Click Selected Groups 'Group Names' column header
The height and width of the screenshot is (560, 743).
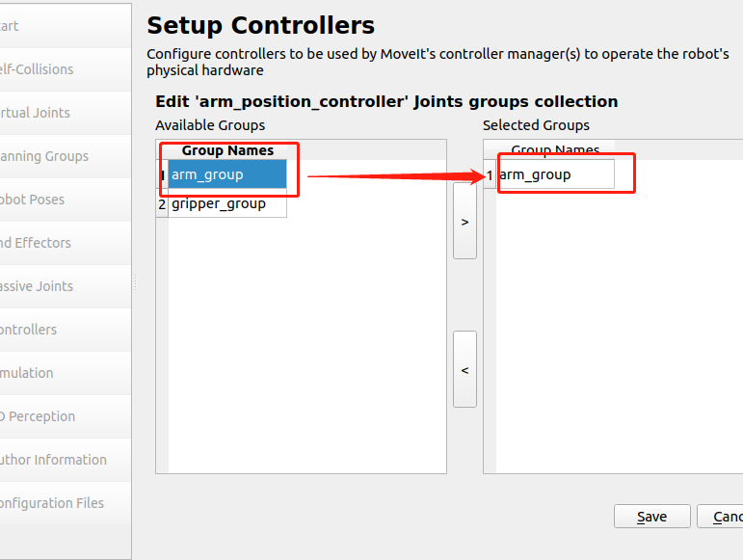[555, 150]
